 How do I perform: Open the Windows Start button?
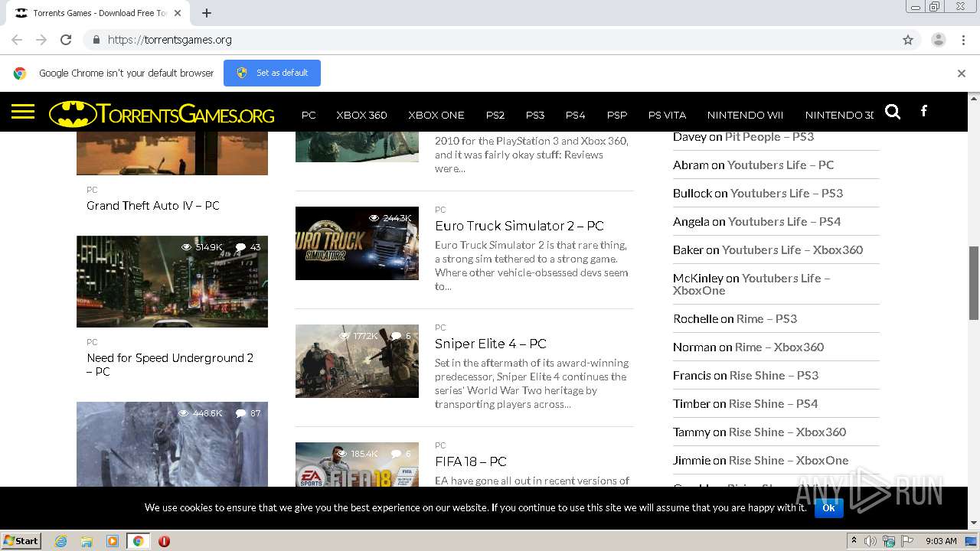(21, 540)
